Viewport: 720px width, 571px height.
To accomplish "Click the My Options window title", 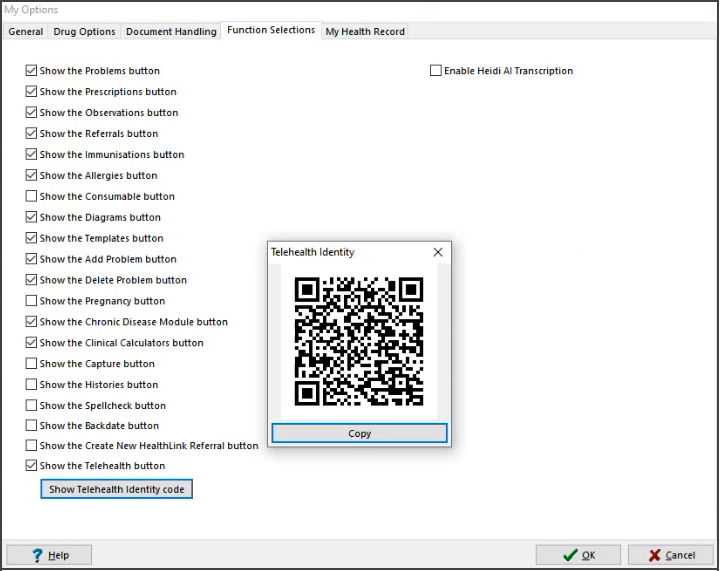I will point(31,10).
